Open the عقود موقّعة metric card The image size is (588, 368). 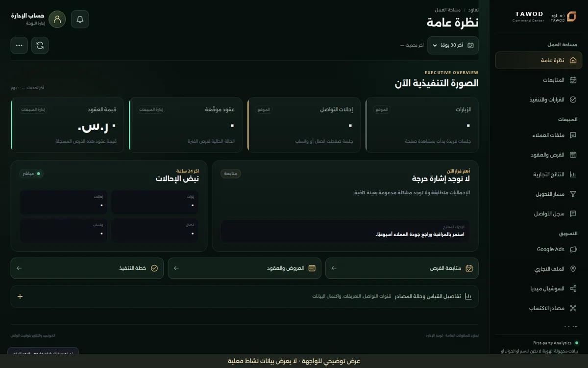pos(186,124)
